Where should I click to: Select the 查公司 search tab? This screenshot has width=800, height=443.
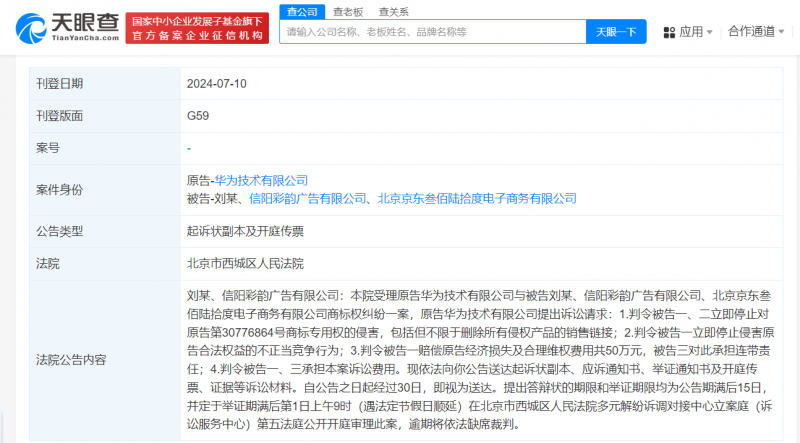[x=302, y=10]
